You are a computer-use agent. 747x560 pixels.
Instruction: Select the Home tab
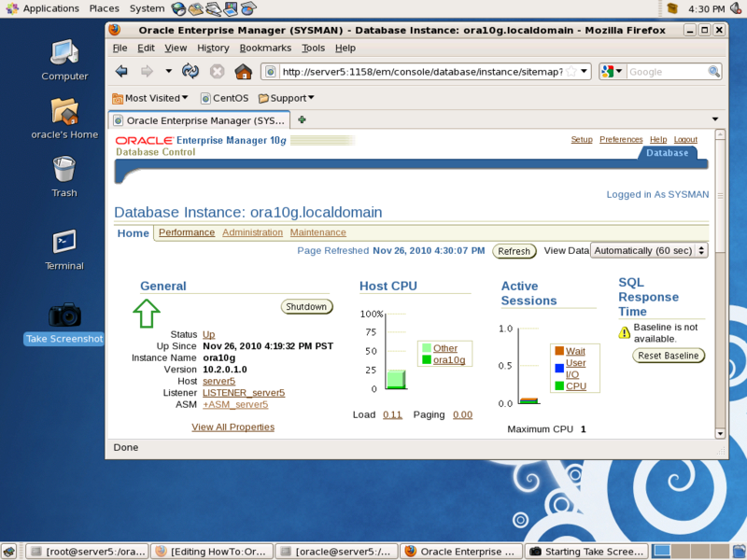pyautogui.click(x=134, y=233)
